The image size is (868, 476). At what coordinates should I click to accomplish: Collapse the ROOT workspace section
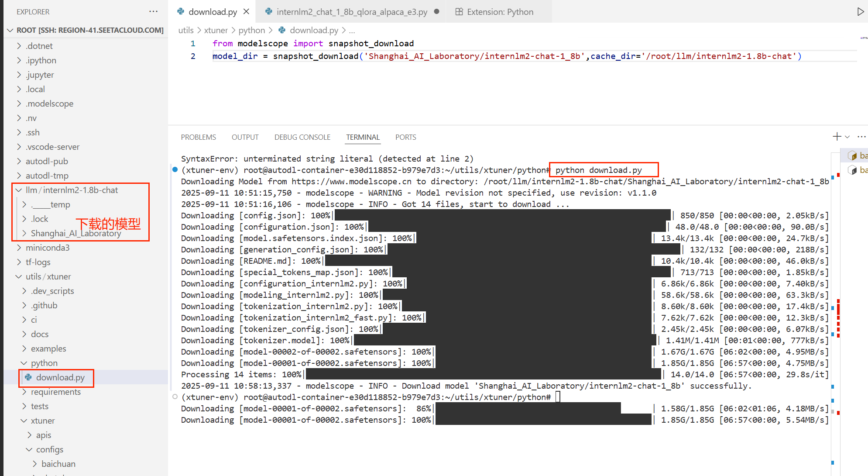tap(86, 30)
